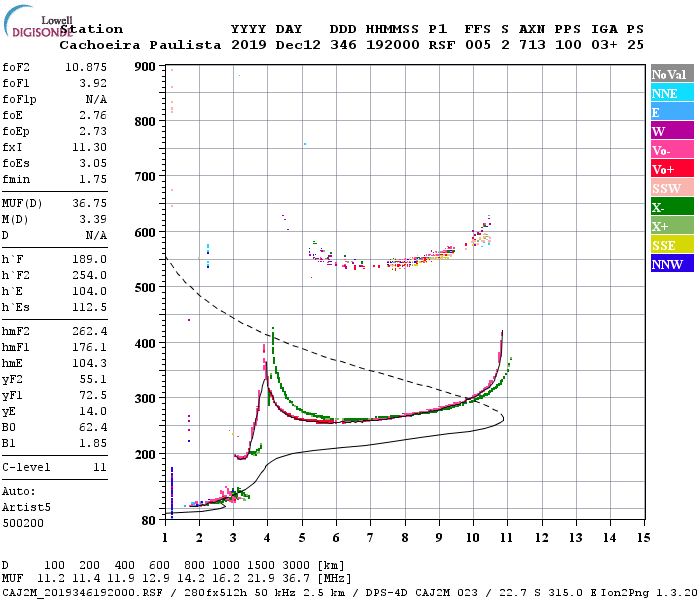This screenshot has height=600, width=700.
Task: Click the h`F value 189.0
Action: tap(89, 259)
